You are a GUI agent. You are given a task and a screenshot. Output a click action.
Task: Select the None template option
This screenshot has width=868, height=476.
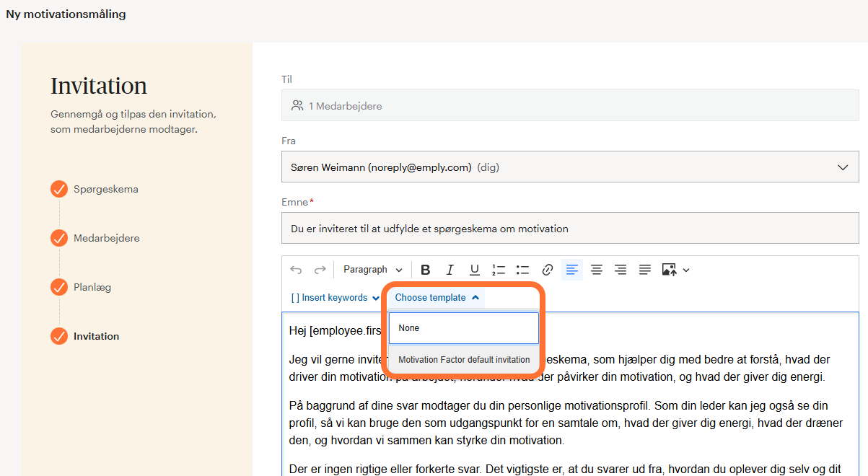pos(464,328)
